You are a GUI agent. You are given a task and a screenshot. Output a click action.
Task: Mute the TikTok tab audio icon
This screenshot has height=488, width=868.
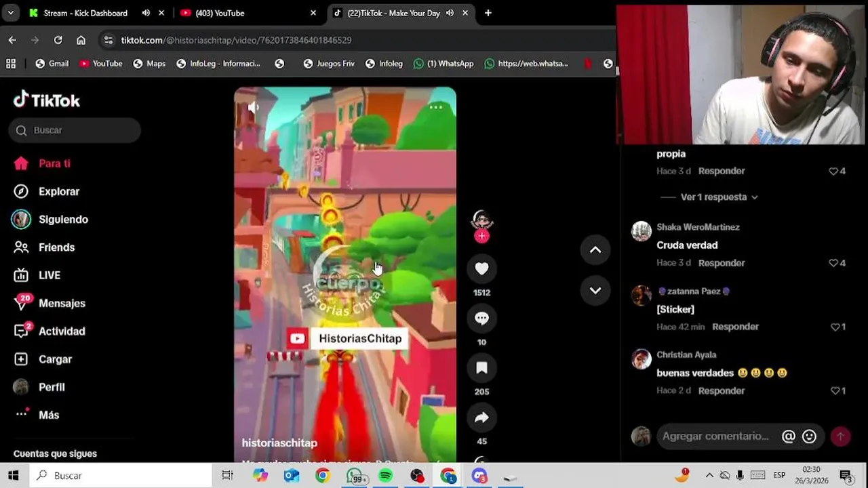450,13
